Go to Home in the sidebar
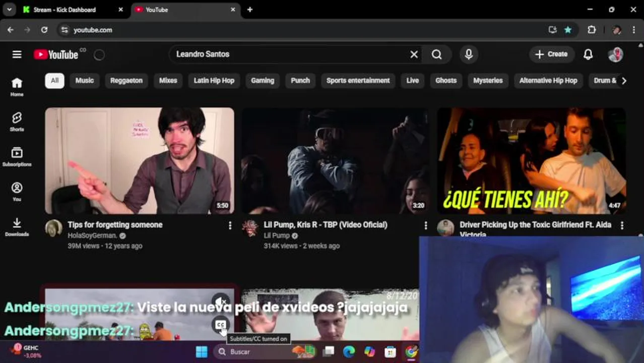This screenshot has width=644, height=363. coord(17,87)
